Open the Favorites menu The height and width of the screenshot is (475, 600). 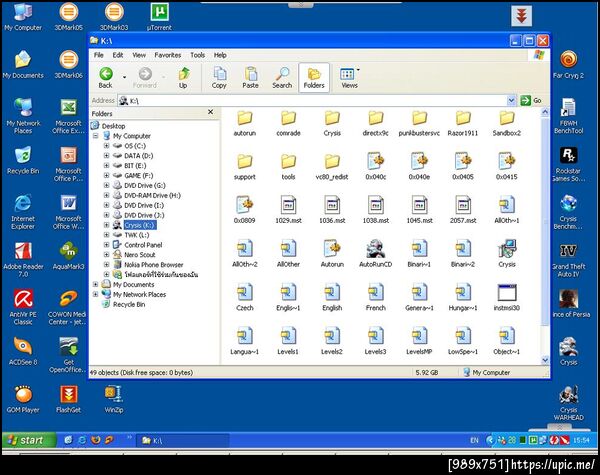168,55
